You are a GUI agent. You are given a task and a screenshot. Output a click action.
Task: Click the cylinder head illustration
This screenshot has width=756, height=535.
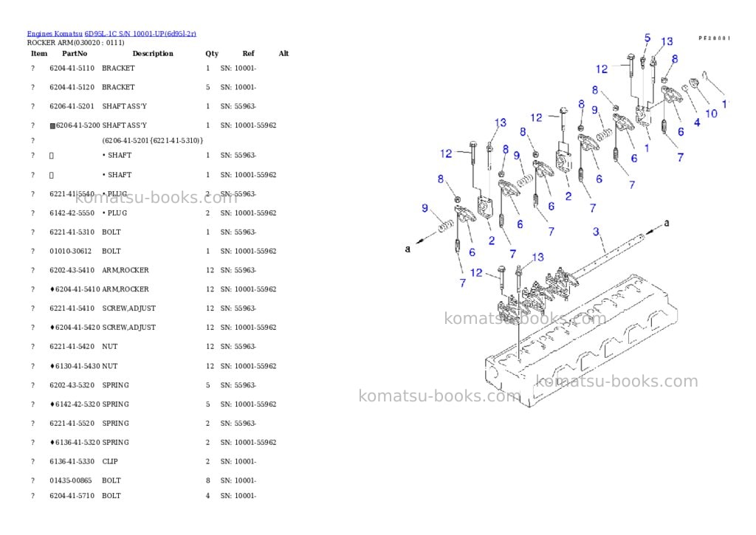pyautogui.click(x=581, y=342)
